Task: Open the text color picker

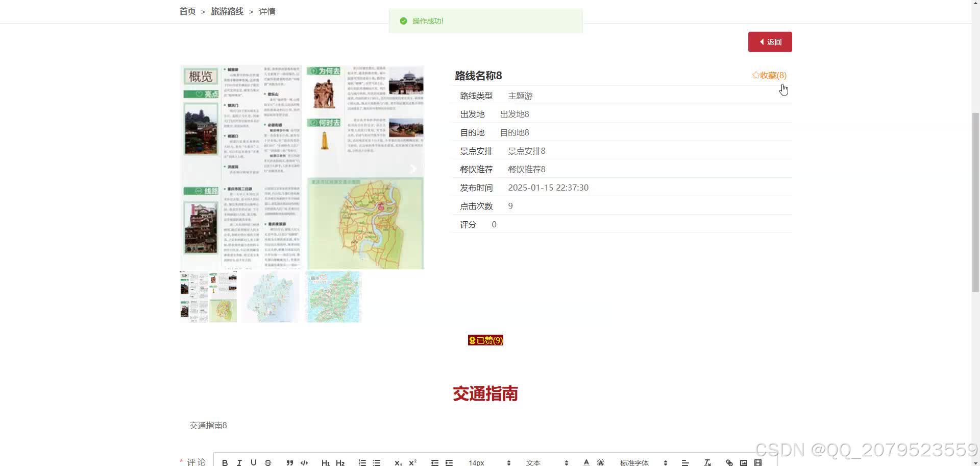Action: pyautogui.click(x=586, y=462)
